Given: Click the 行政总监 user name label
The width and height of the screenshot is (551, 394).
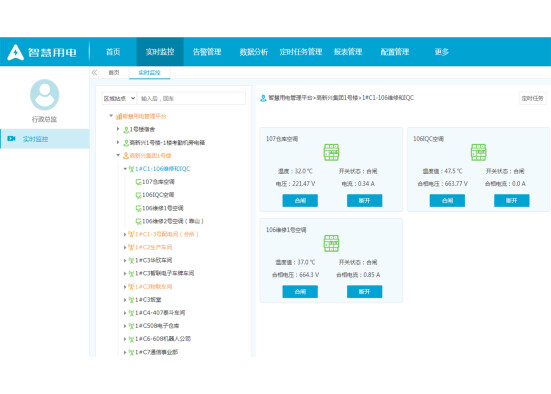Looking at the screenshot, I should [44, 120].
